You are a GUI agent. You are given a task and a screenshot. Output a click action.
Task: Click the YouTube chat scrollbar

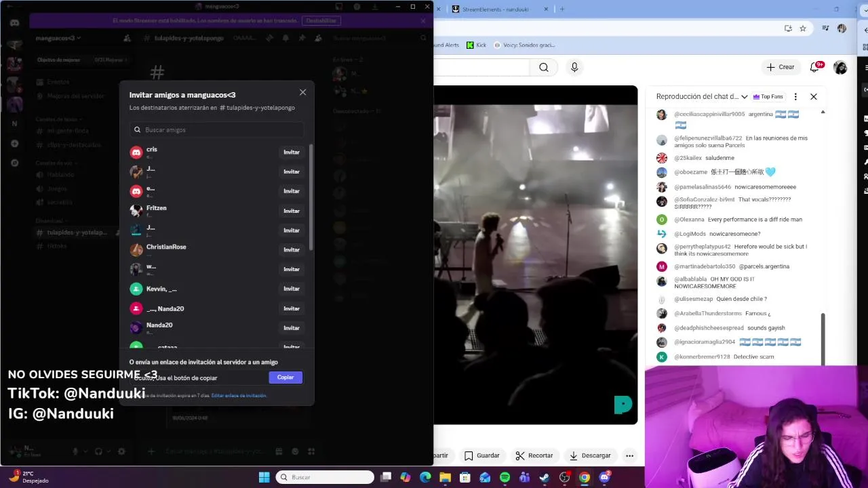[x=823, y=338]
